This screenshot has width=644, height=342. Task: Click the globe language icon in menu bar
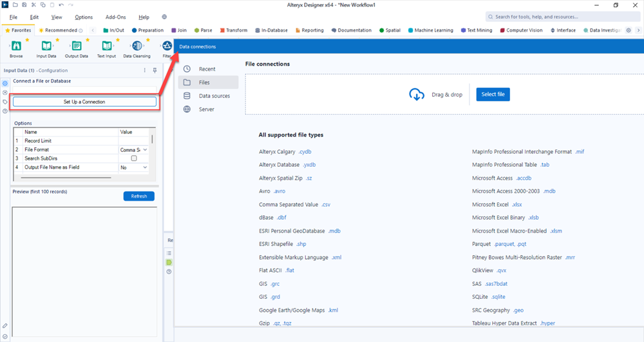(x=164, y=17)
